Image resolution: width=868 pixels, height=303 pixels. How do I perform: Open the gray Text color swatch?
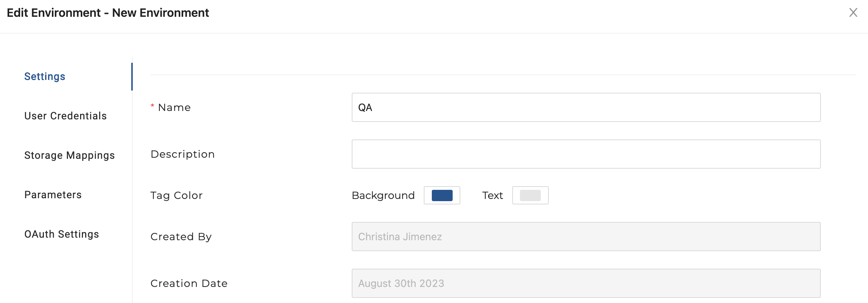point(530,195)
